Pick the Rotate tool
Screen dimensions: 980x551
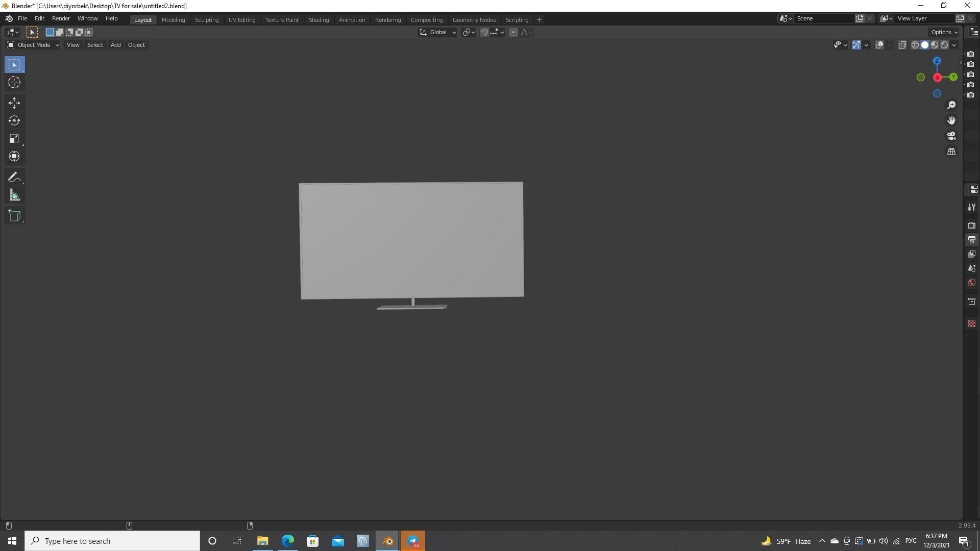[x=14, y=121]
